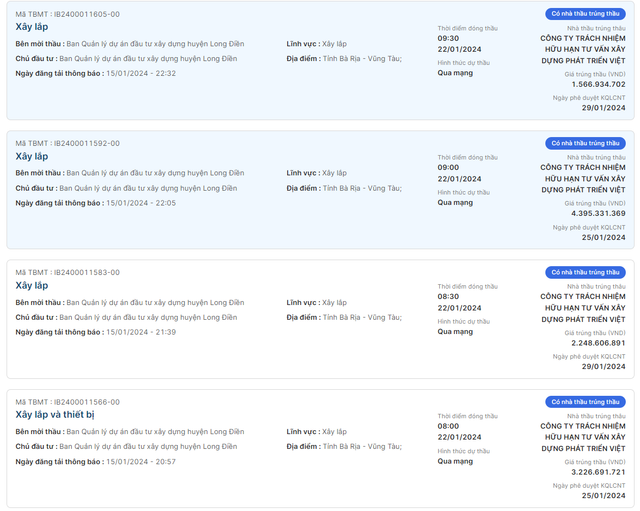Screen dimensions: 640x511
Task: Select the notice code IB2400011592-00
Action: [86, 143]
